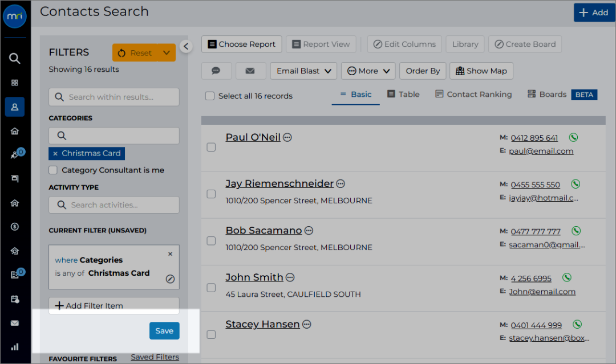Image resolution: width=616 pixels, height=364 pixels.
Task: Click the orange Reset filters button
Action: [135, 52]
